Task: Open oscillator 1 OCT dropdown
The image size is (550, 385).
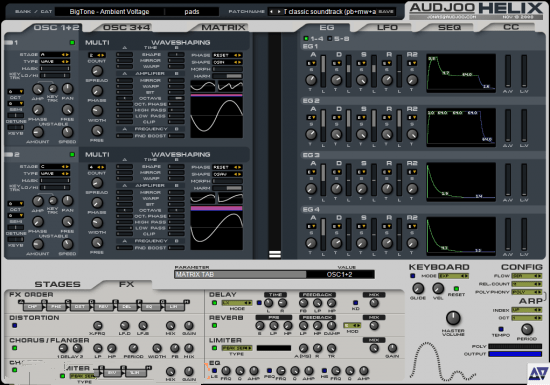Action: (x=16, y=92)
